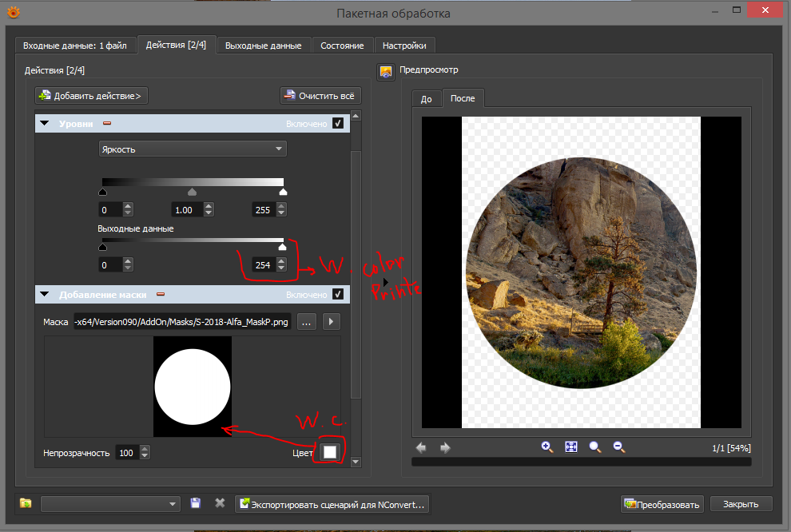Open the white Цвет color swatch
This screenshot has height=532, width=791.
(x=330, y=452)
